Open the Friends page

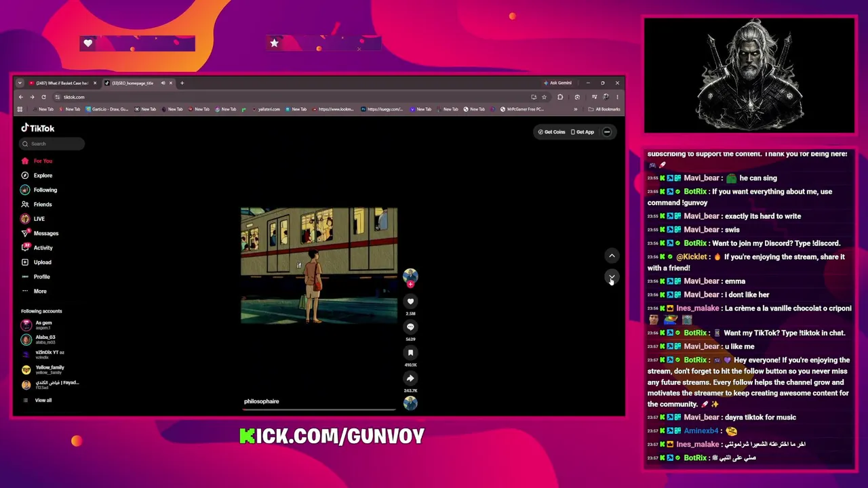[x=37, y=204]
